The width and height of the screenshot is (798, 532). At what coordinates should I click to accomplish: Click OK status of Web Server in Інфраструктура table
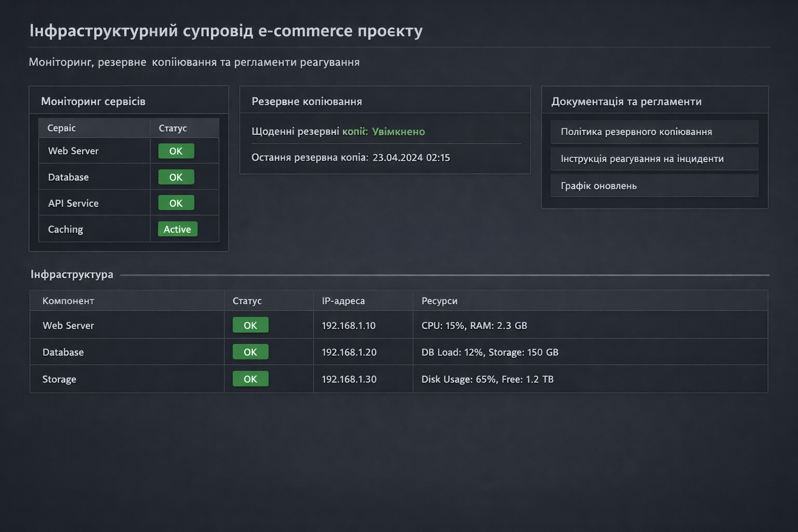coord(250,325)
